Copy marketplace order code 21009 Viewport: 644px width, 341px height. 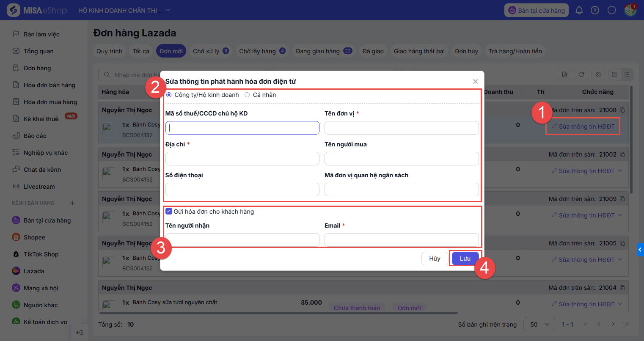[x=622, y=199]
